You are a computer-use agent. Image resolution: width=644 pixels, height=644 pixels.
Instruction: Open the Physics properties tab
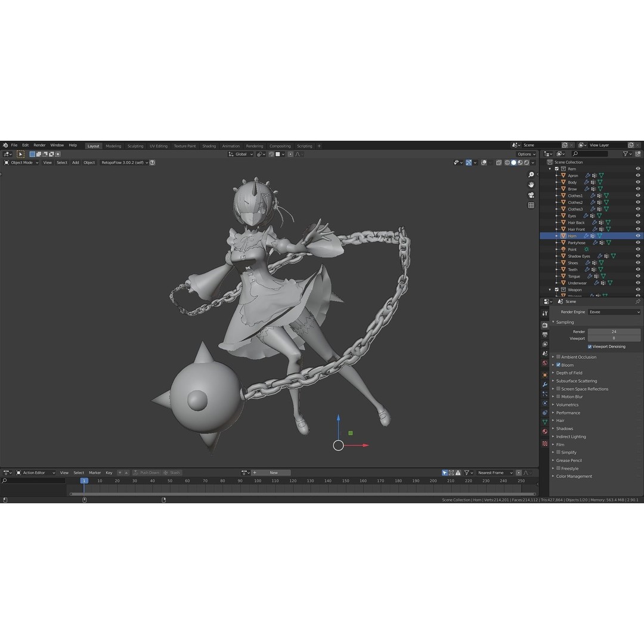(x=545, y=403)
